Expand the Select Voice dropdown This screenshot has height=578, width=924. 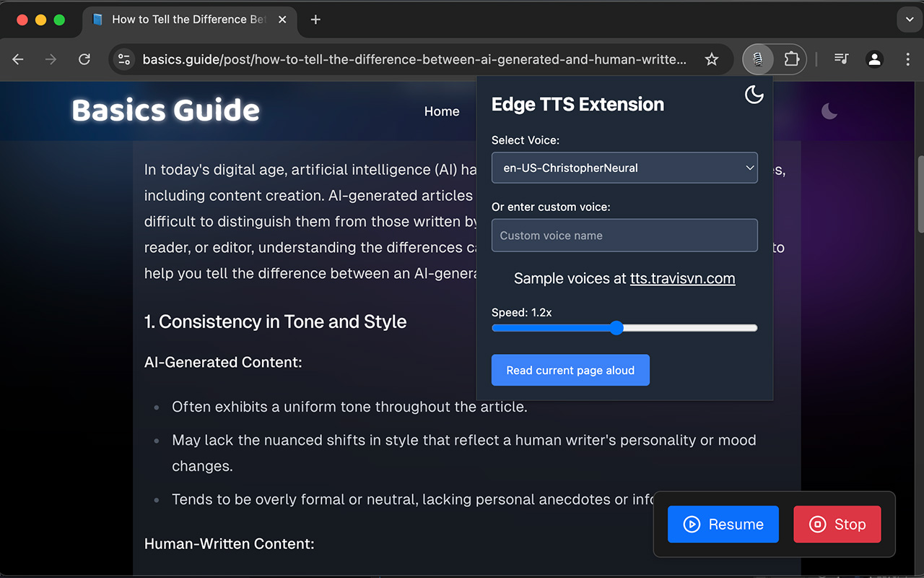(x=624, y=168)
